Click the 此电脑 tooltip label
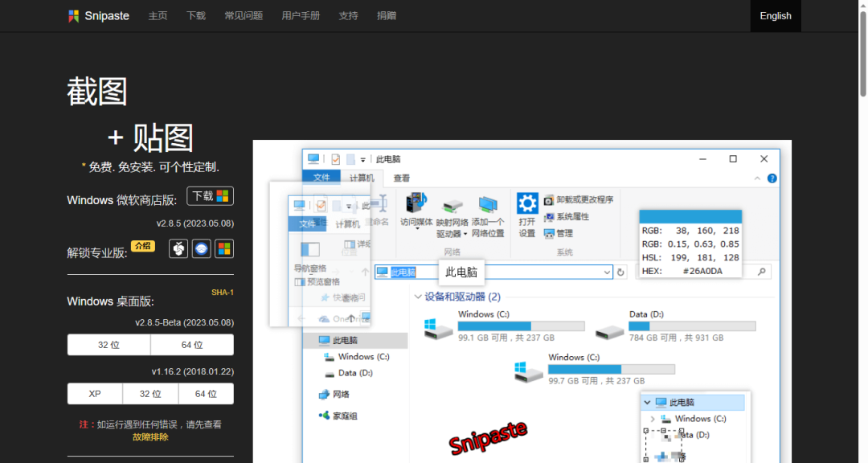This screenshot has width=868, height=463. (461, 272)
